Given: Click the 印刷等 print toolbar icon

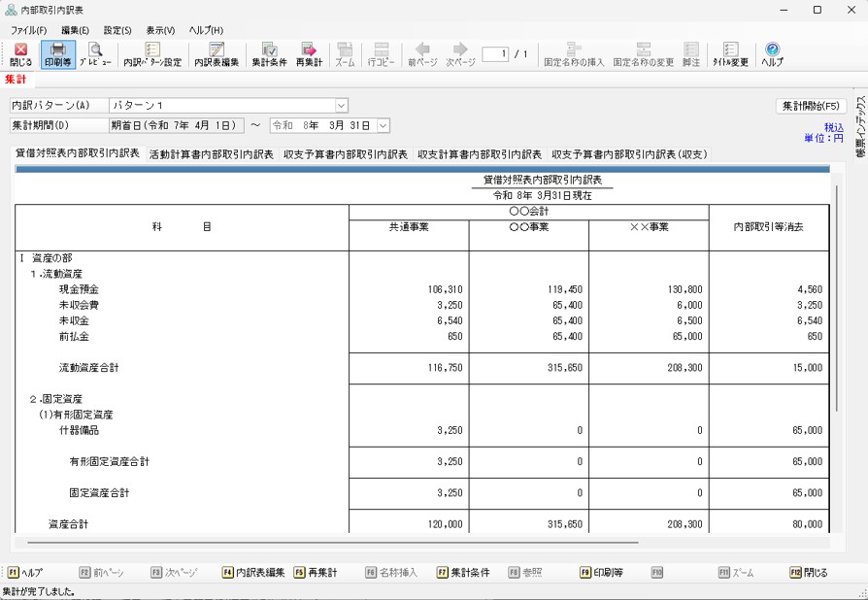Looking at the screenshot, I should point(58,54).
